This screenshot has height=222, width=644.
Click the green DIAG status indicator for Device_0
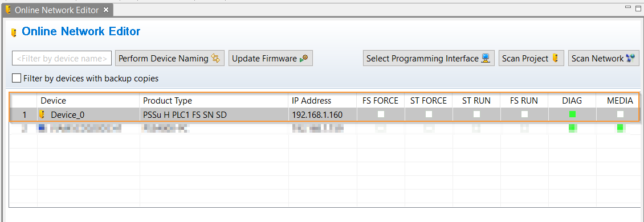click(x=572, y=114)
